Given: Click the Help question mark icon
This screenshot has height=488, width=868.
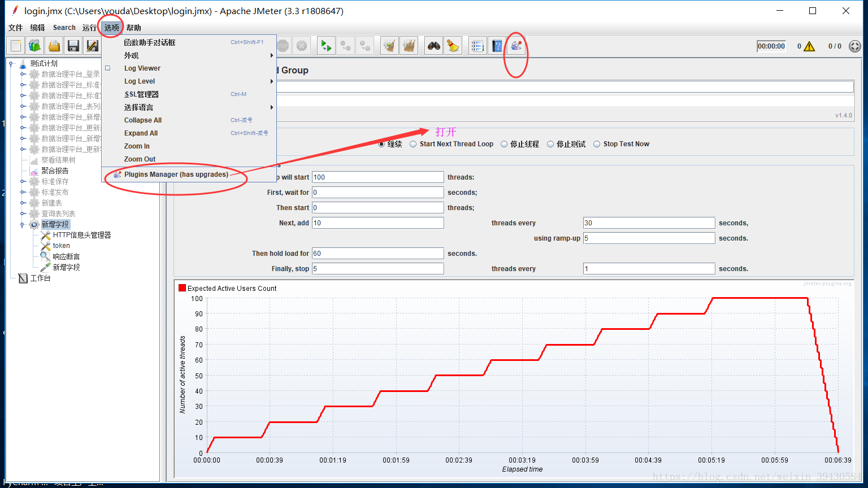Looking at the screenshot, I should tap(497, 46).
